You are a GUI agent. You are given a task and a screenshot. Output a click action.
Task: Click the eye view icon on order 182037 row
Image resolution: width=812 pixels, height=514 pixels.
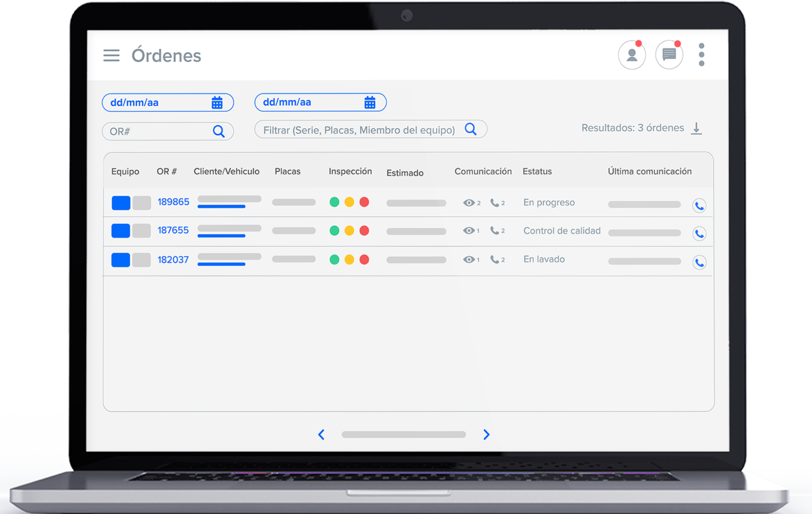pyautogui.click(x=469, y=259)
